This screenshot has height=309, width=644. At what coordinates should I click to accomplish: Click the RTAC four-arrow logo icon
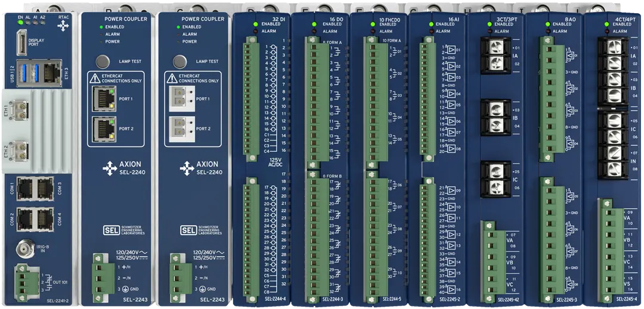(63, 27)
